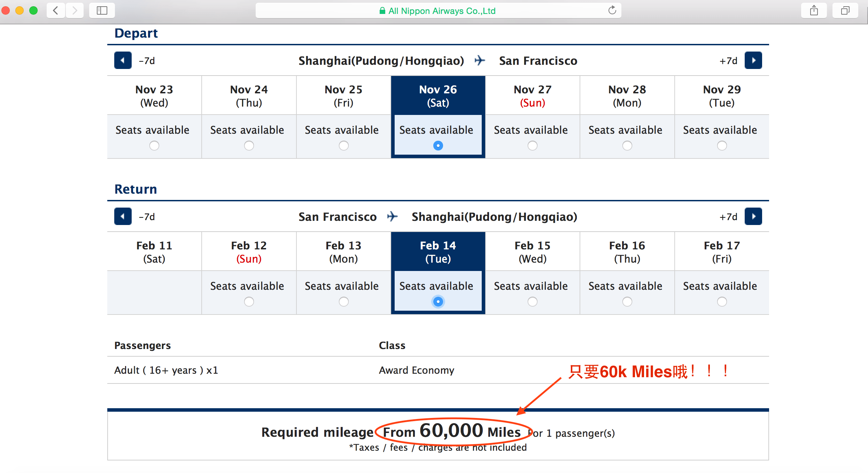Screen dimensions: 868x473
Task: Open the Safari share menu
Action: (x=814, y=10)
